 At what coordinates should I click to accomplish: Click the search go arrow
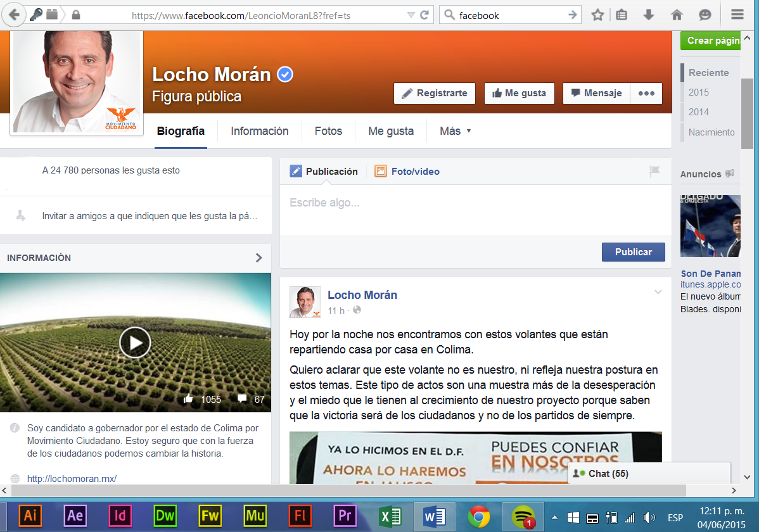tap(573, 15)
